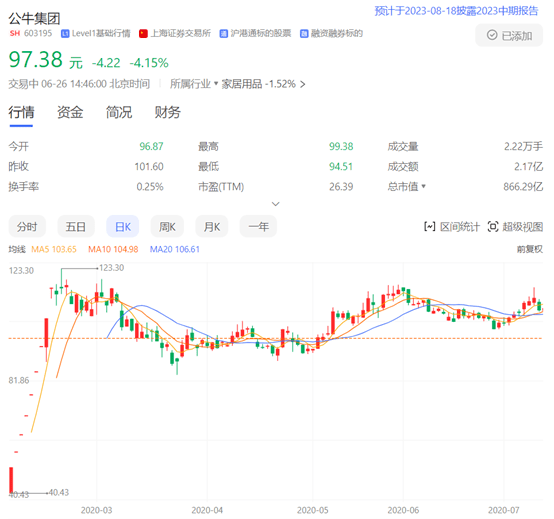Switch to the 财务 tab
554x519 pixels.
pyautogui.click(x=167, y=112)
